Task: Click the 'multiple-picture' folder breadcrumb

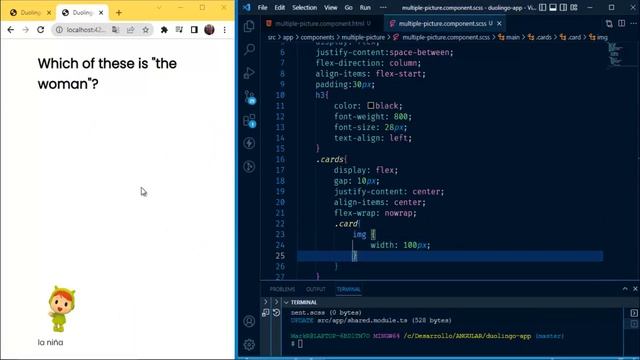Action: coord(363,37)
